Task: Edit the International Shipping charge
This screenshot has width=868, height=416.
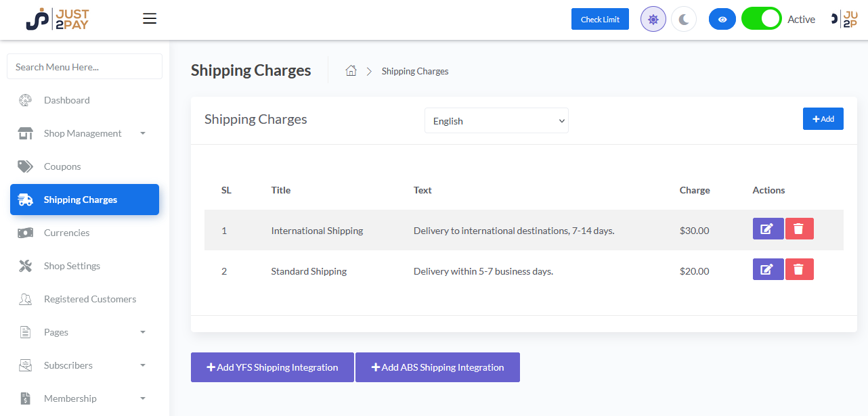Action: [x=768, y=229]
